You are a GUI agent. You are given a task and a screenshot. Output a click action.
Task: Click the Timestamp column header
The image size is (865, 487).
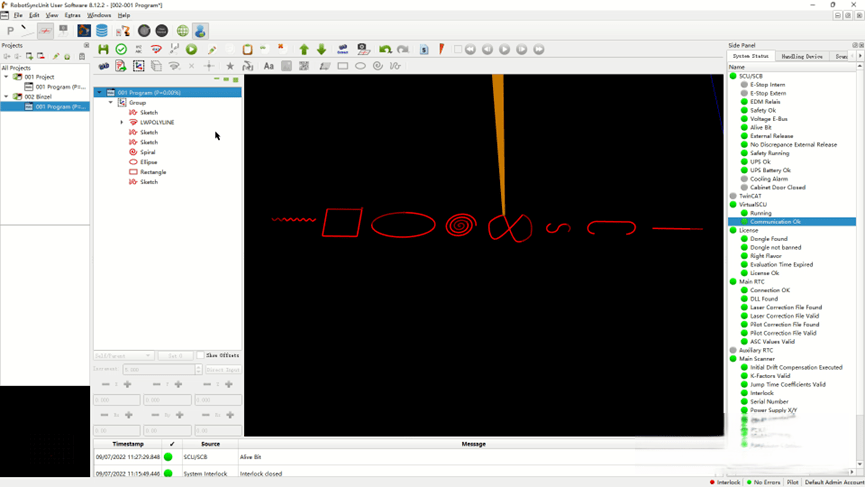(x=128, y=444)
